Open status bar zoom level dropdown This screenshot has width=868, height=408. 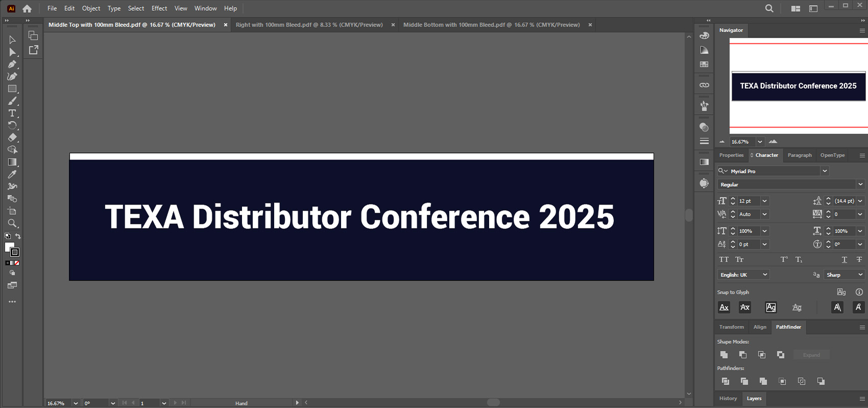pyautogui.click(x=76, y=403)
